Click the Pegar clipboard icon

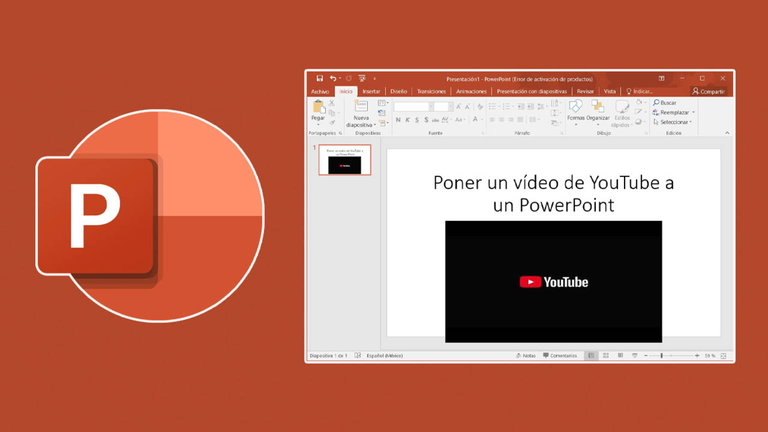coord(319,106)
